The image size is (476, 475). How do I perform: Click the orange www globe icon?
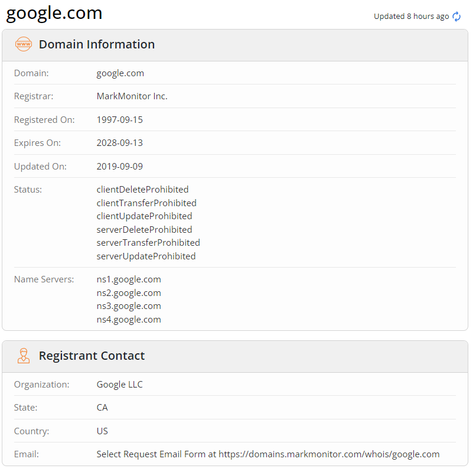[24, 44]
